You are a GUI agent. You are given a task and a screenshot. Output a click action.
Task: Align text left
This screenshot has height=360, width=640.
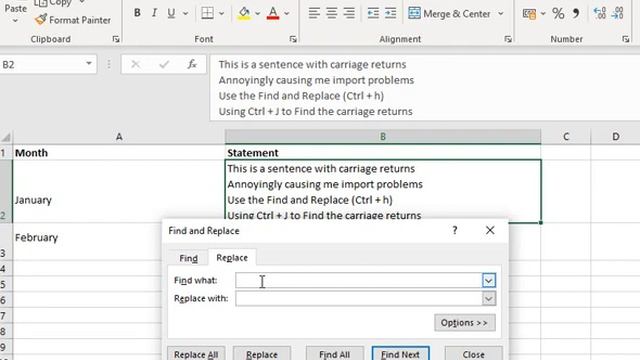[x=314, y=13]
